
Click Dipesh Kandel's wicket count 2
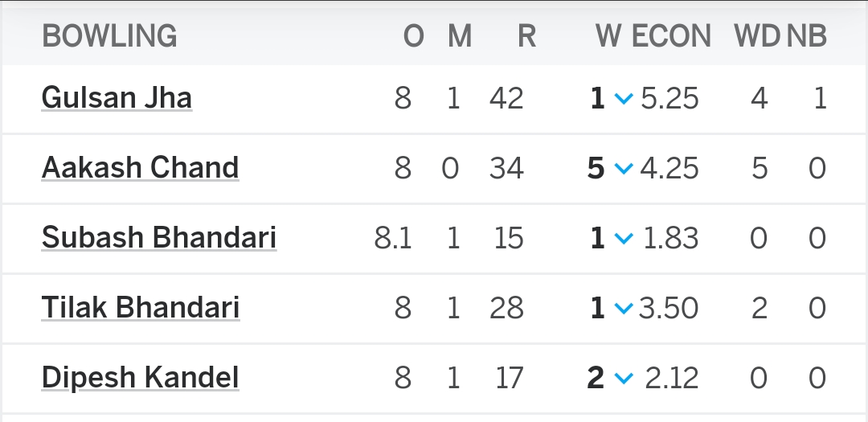click(x=595, y=378)
